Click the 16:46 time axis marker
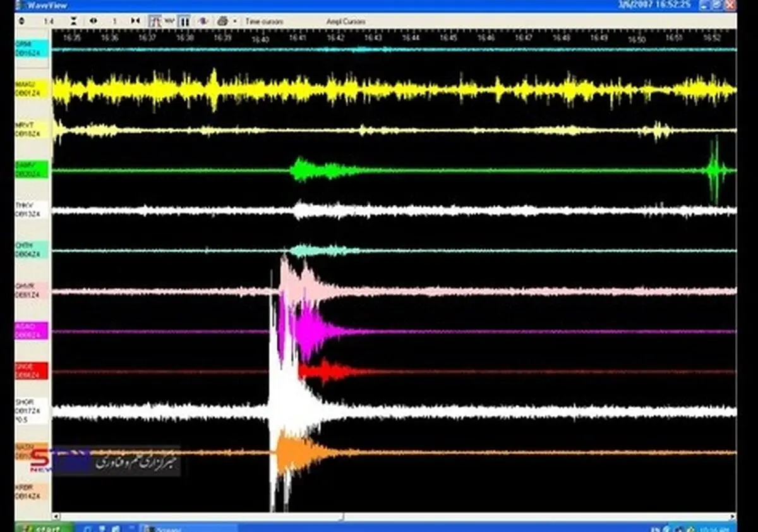Screen dimensions: 758x532 click(486, 38)
